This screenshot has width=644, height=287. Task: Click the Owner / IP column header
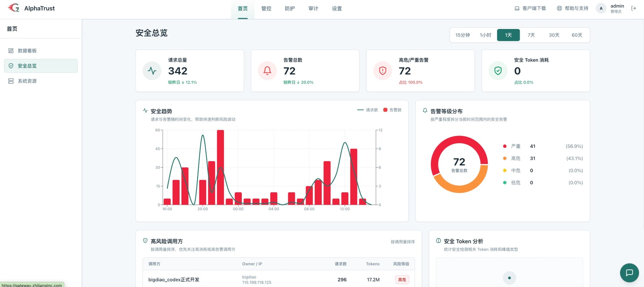tap(252, 264)
